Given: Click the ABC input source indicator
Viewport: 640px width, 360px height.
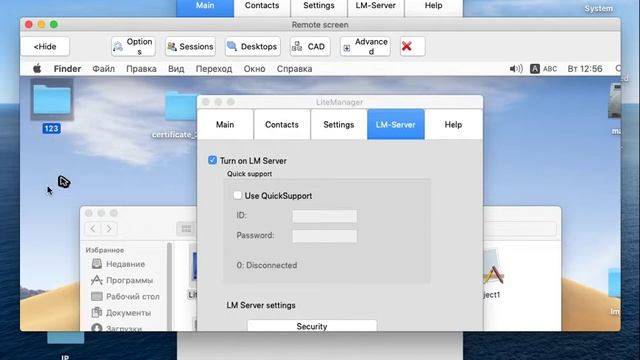Looking at the screenshot, I should (x=543, y=69).
